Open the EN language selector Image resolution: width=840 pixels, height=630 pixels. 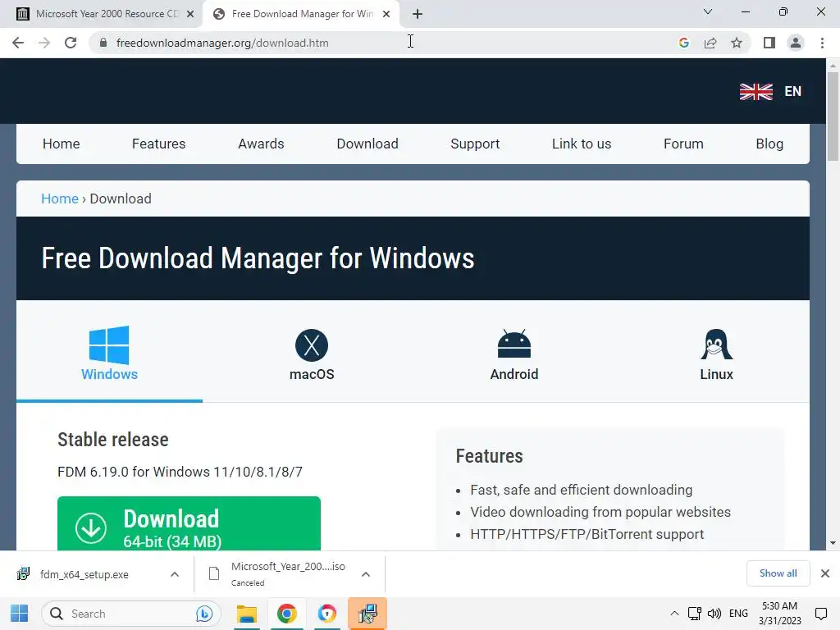tap(793, 92)
